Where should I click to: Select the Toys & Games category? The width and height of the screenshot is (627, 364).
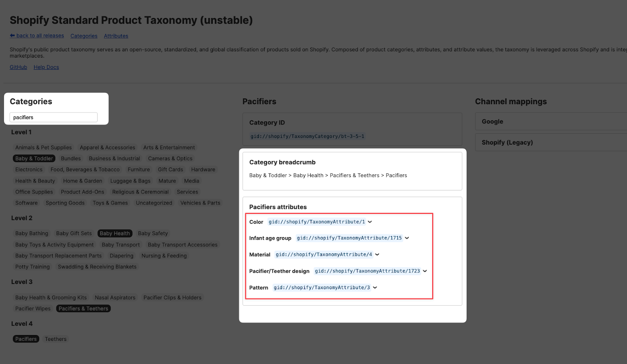(x=110, y=203)
